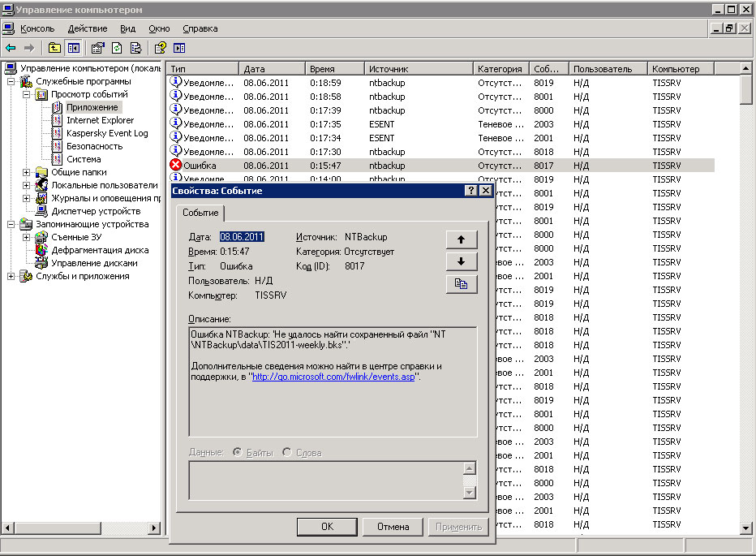Click the Refresh toolbar icon

[117, 48]
